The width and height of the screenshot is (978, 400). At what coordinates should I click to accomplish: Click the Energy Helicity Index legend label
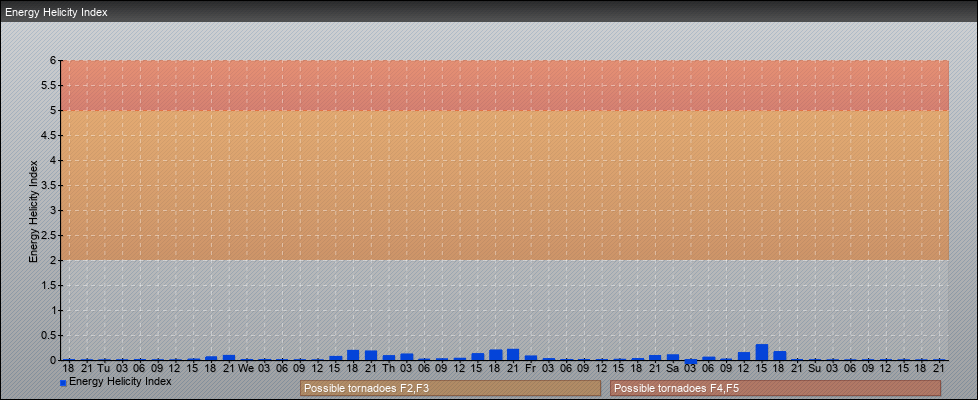pyautogui.click(x=120, y=381)
